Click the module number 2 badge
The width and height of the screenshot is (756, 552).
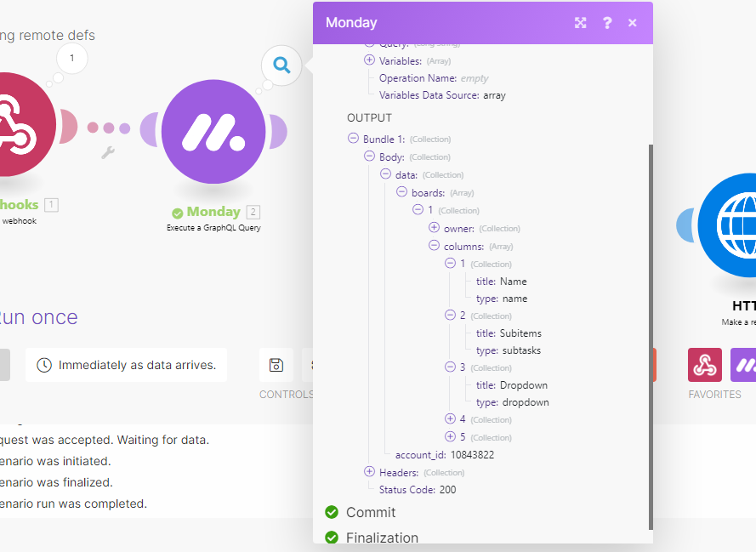pyautogui.click(x=253, y=212)
